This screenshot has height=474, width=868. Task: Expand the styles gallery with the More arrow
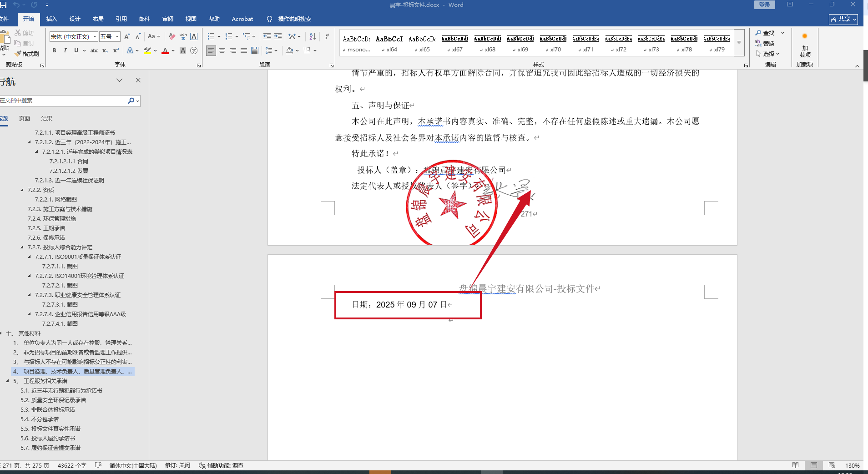[739, 42]
